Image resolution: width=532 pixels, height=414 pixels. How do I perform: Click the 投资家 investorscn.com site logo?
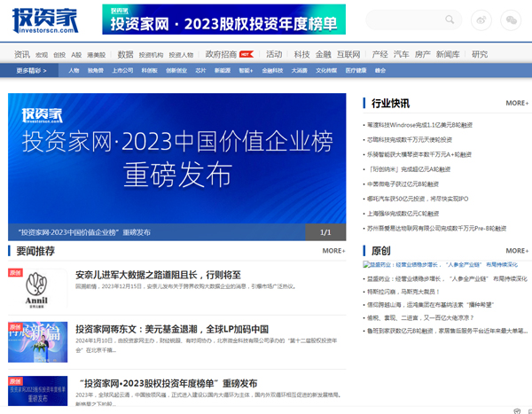[x=45, y=20]
